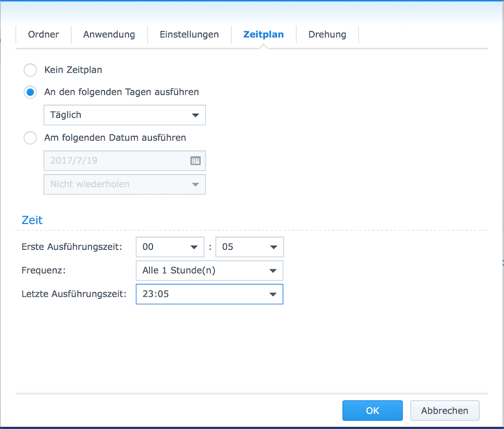Click the Erste Ausführungszeit label
The height and width of the screenshot is (429, 504).
tap(72, 247)
